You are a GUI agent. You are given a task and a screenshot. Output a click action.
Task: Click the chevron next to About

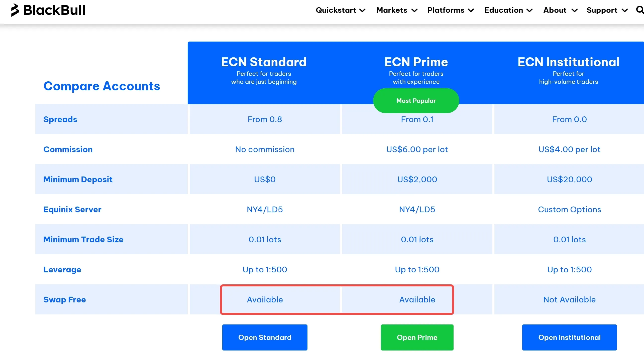575,11
